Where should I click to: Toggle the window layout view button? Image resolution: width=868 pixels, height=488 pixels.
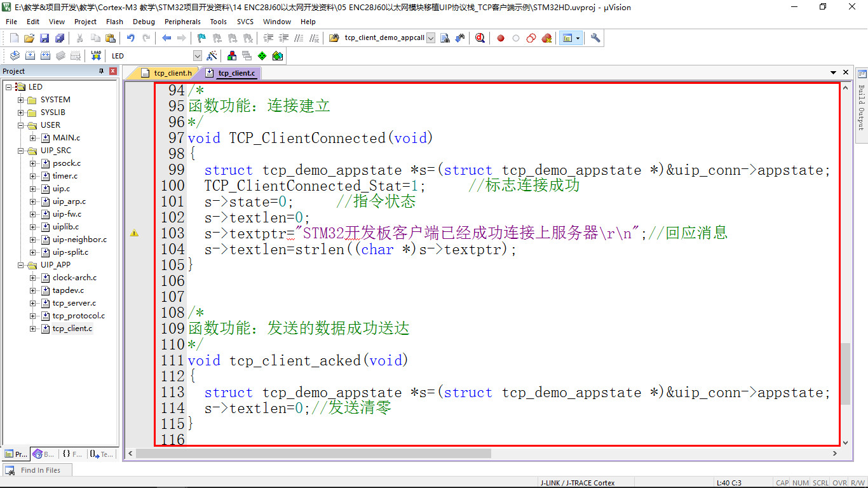567,38
